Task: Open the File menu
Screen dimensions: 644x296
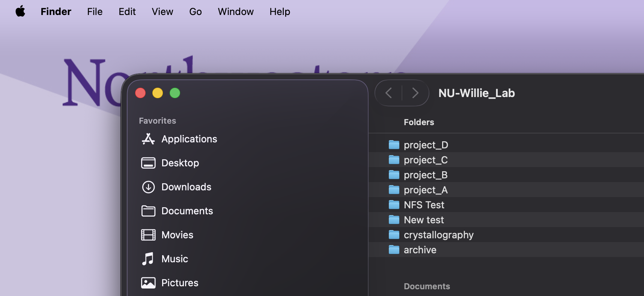Action: pos(95,12)
